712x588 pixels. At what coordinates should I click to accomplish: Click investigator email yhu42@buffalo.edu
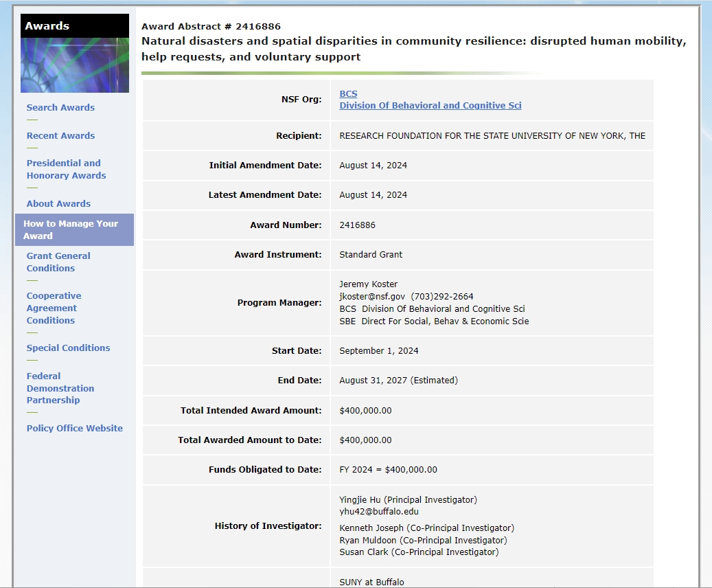[x=379, y=512]
